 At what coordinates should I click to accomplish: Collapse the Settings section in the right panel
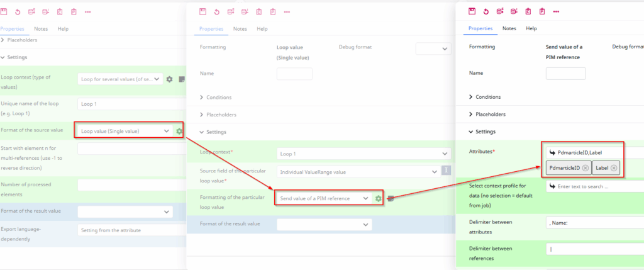point(482,132)
